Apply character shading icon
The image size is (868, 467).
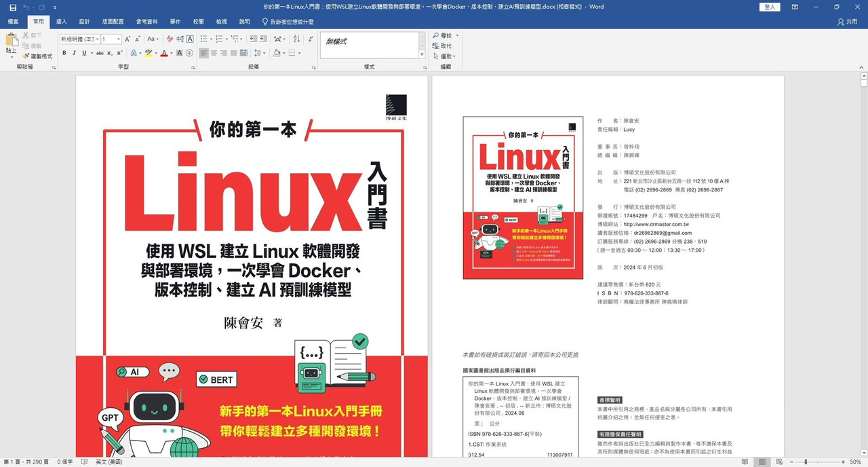pyautogui.click(x=180, y=53)
